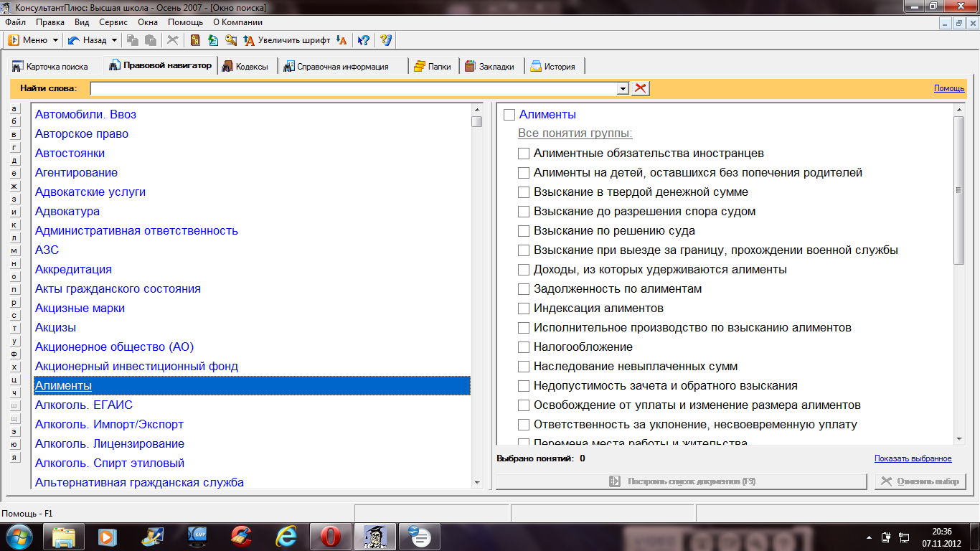This screenshot has height=551, width=980.
Task: Check Доходы, из которых удерживаются алименты
Action: [524, 270]
